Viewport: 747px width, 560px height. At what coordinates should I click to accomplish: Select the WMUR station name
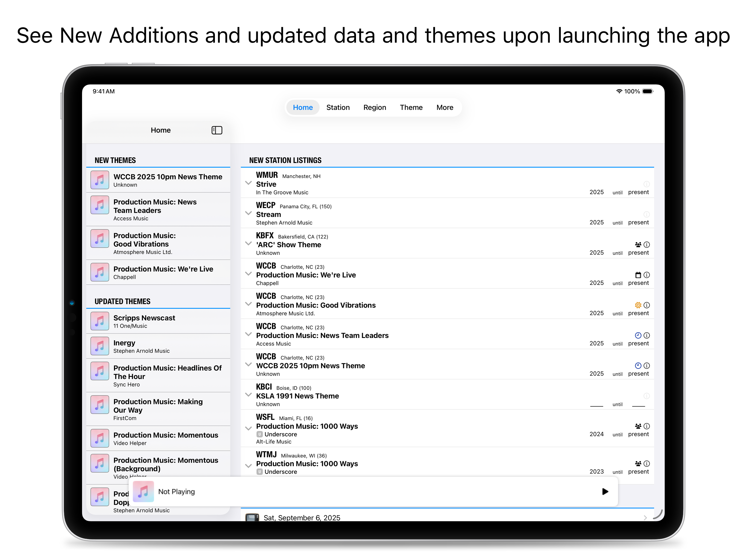point(267,175)
